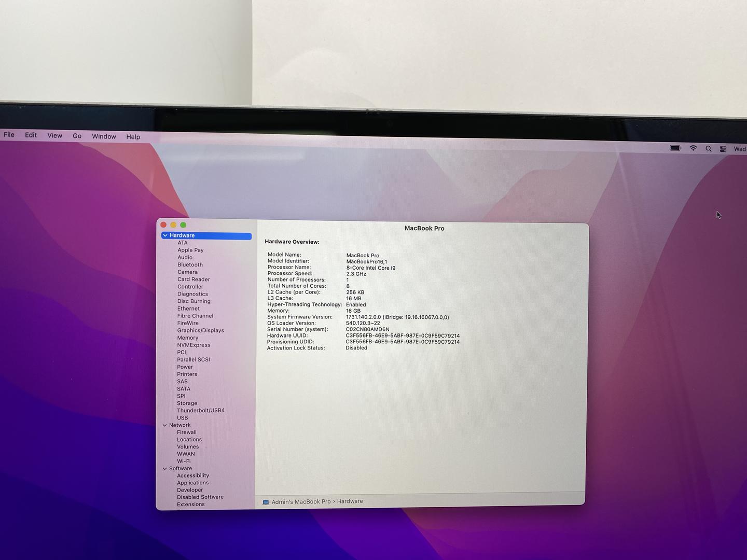Collapse the Hardware section chevron
The height and width of the screenshot is (560, 747).
tap(165, 235)
